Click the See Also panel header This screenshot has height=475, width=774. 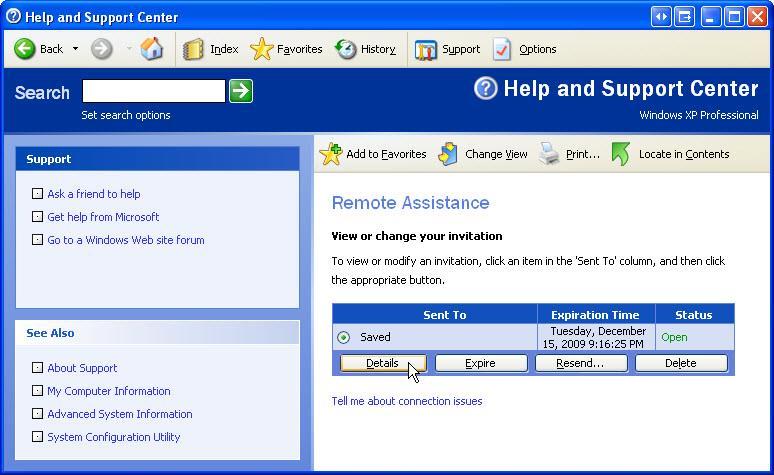coord(157,333)
